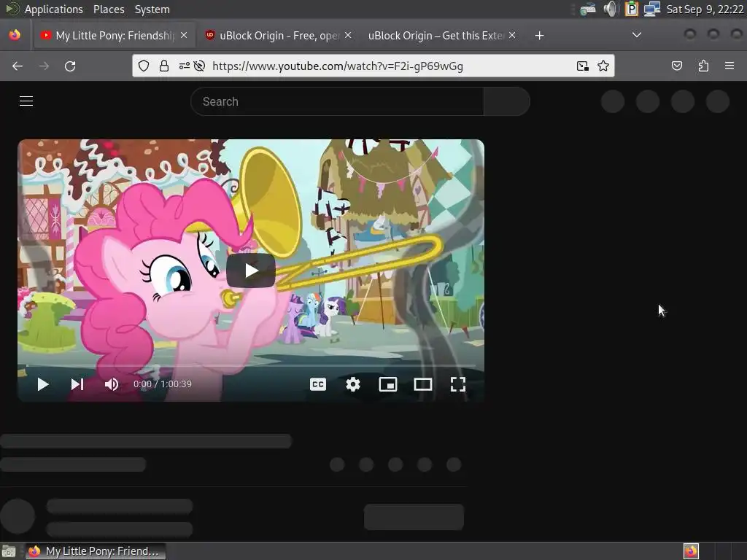Open Firefox application menu

(729, 66)
